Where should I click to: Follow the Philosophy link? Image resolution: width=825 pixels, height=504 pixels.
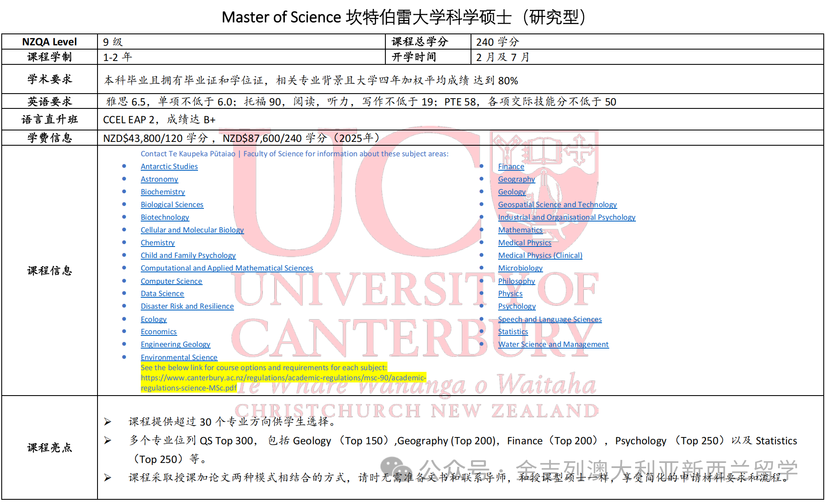[x=516, y=281]
